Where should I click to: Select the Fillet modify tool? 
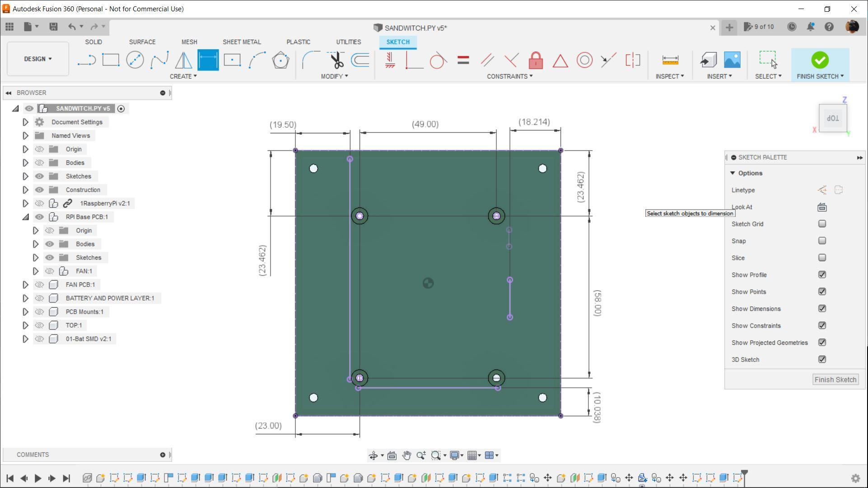point(311,60)
